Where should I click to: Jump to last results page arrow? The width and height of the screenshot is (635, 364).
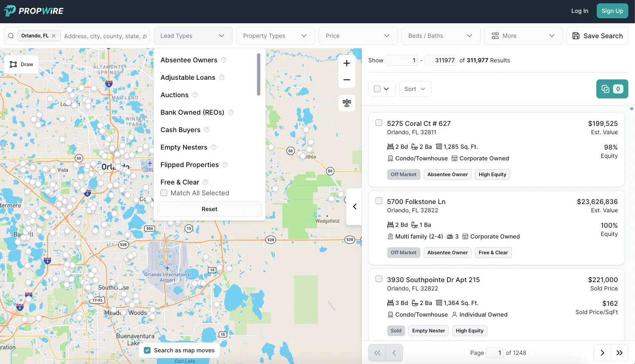(x=619, y=353)
